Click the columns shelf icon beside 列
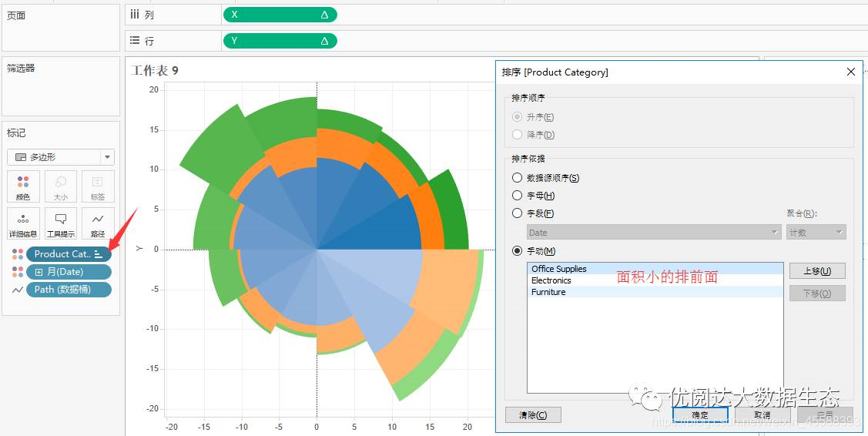Viewport: 868px width, 436px height. coord(135,15)
